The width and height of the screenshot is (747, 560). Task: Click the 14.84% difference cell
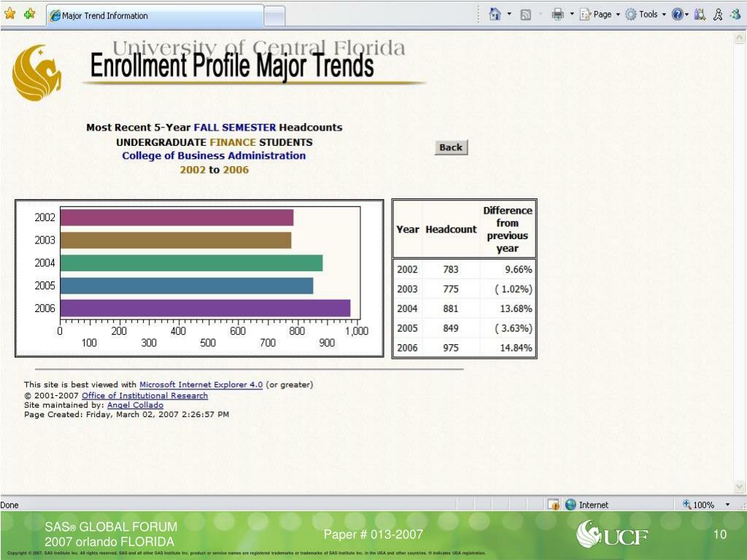click(508, 348)
